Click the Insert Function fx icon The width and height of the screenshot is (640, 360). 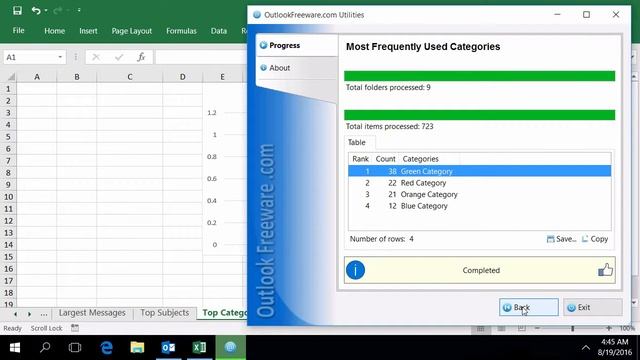tap(141, 57)
